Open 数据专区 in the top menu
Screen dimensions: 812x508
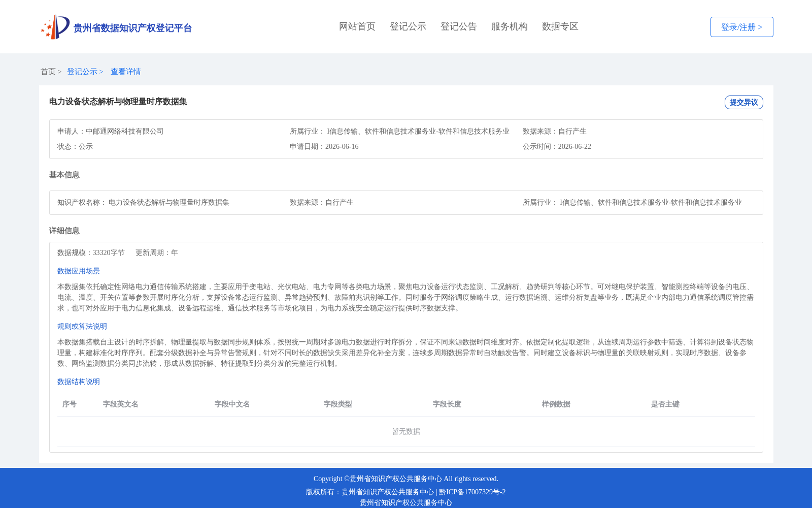coord(560,26)
